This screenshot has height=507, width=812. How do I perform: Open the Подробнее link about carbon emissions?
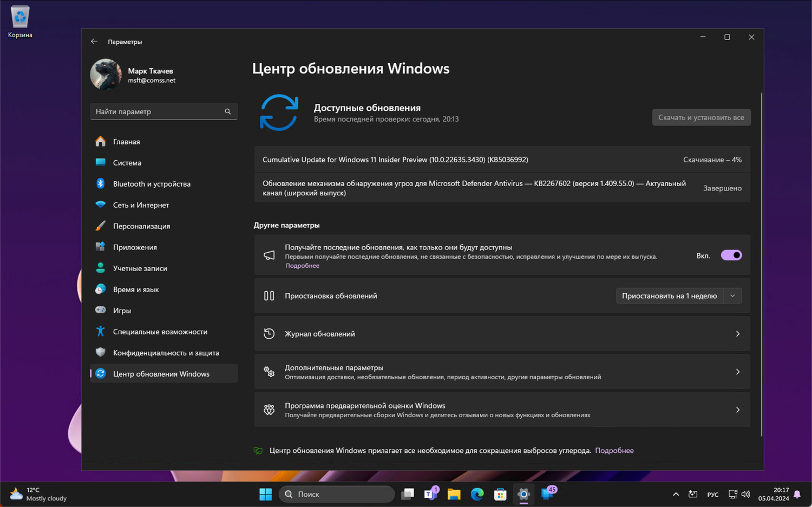pos(614,450)
